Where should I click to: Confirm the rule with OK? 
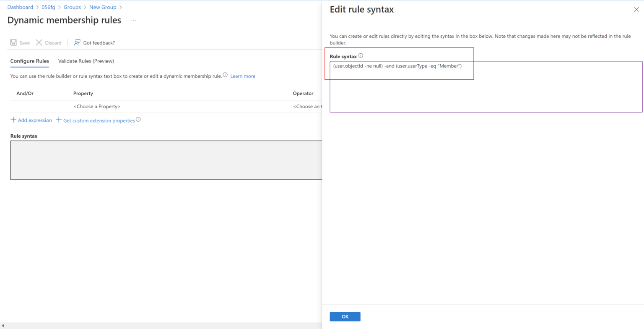click(345, 316)
